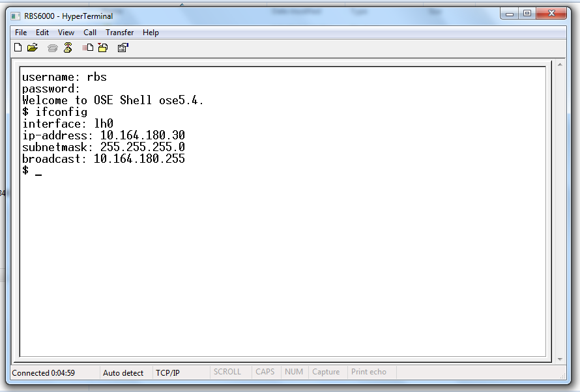The height and width of the screenshot is (392, 580).
Task: Click the Disconnect phone icon
Action: (68, 47)
